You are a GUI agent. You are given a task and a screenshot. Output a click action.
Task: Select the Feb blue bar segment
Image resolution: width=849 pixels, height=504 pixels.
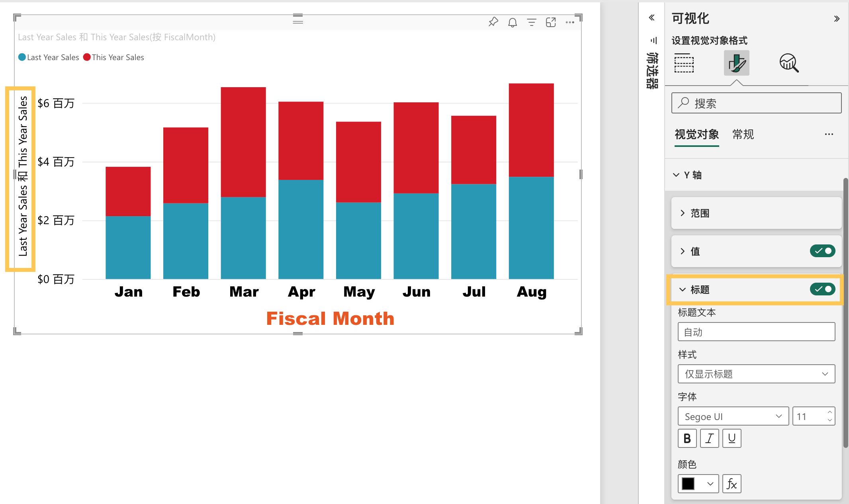[x=186, y=241]
